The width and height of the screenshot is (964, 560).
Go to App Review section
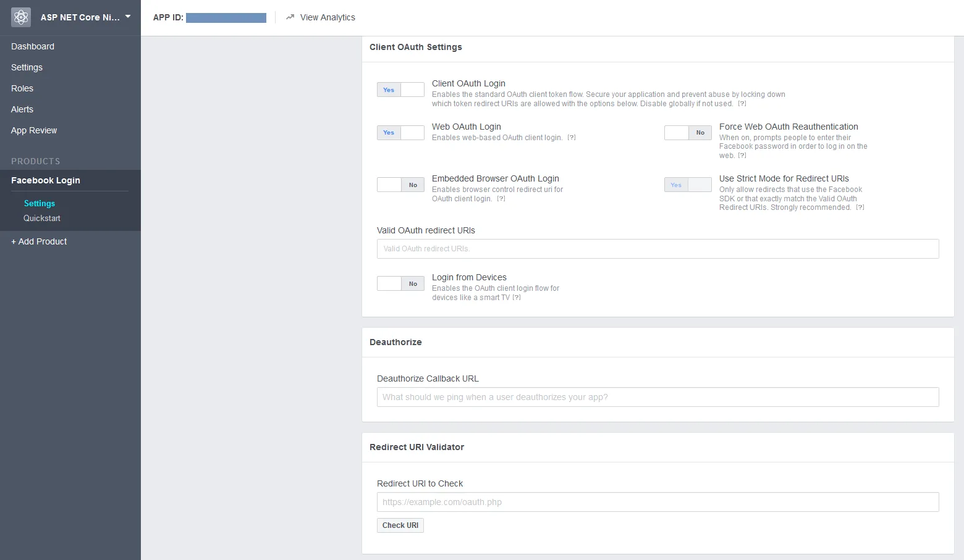[x=34, y=130]
